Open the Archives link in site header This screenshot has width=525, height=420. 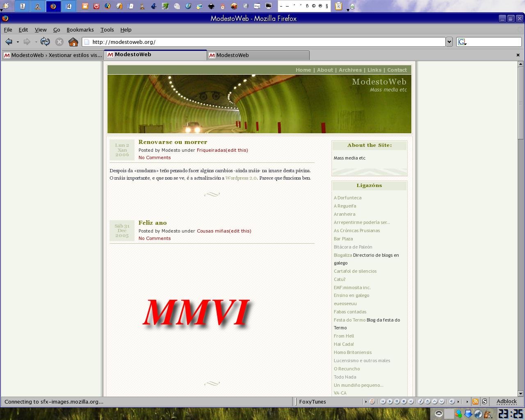coord(350,70)
